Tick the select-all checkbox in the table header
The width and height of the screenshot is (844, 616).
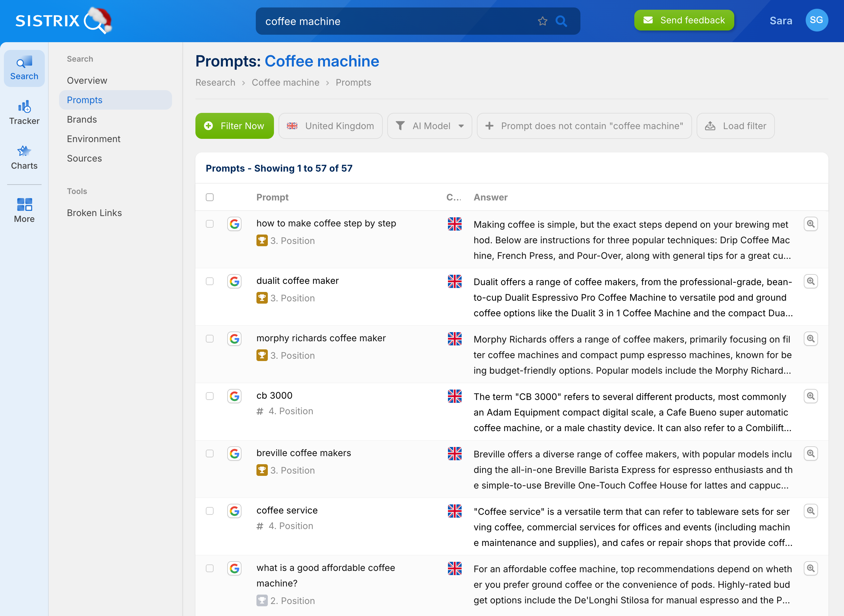(210, 197)
